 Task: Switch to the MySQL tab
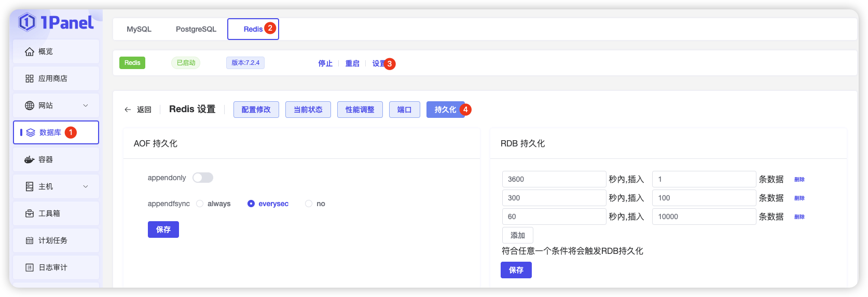click(x=139, y=29)
